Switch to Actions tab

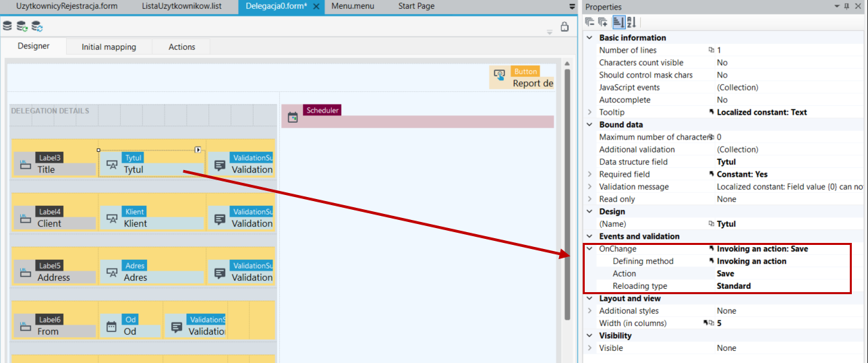[181, 47]
